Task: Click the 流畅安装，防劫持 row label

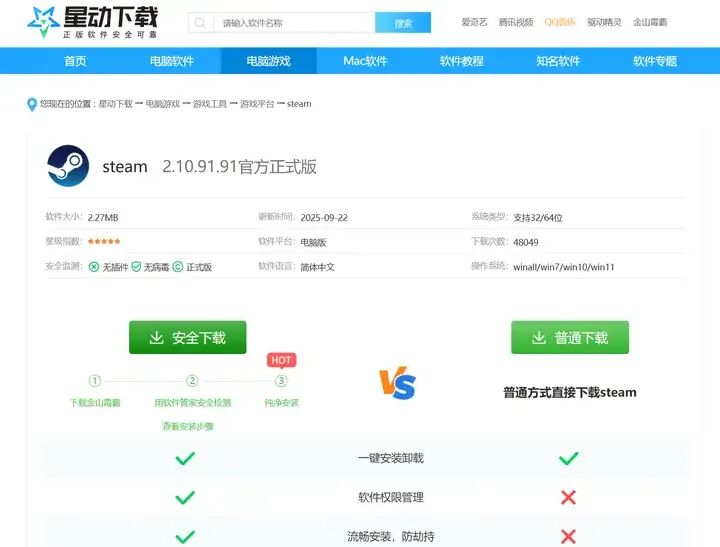Action: coord(391,536)
